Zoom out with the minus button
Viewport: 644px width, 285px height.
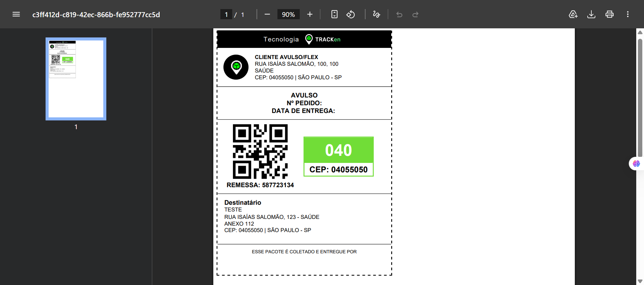coord(267,14)
